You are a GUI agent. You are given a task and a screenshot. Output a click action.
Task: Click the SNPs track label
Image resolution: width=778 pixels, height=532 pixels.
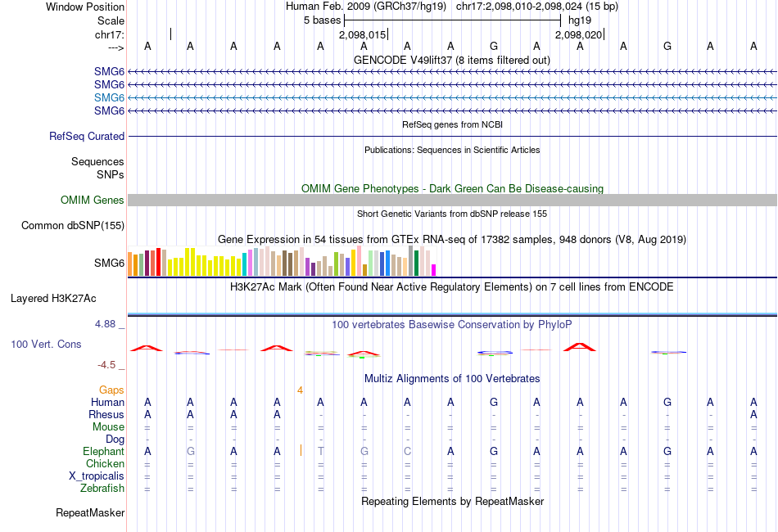click(x=111, y=174)
